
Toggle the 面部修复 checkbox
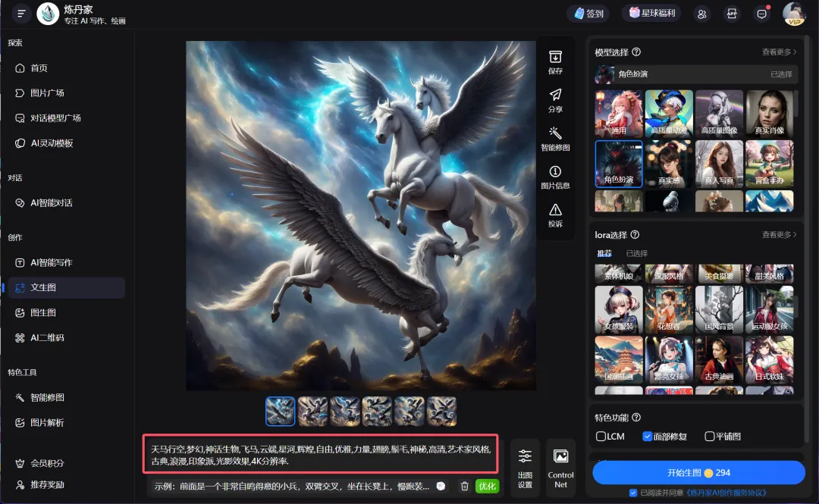point(647,437)
